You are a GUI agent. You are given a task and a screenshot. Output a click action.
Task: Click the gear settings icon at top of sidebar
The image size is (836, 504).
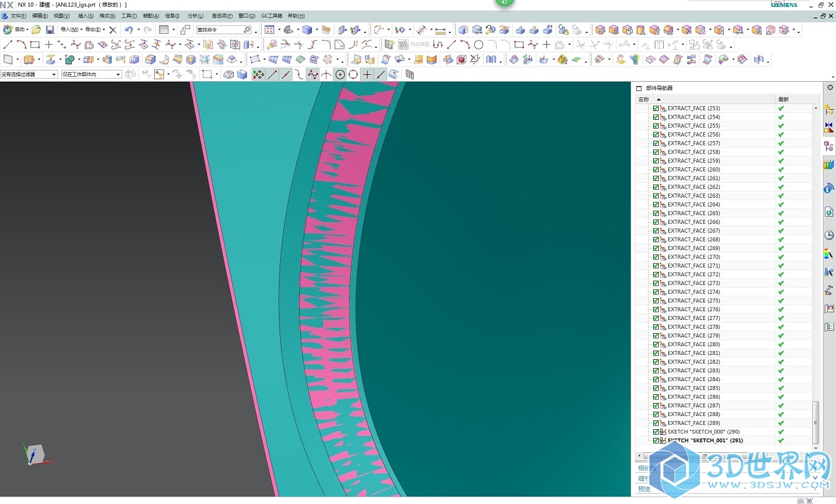point(830,88)
